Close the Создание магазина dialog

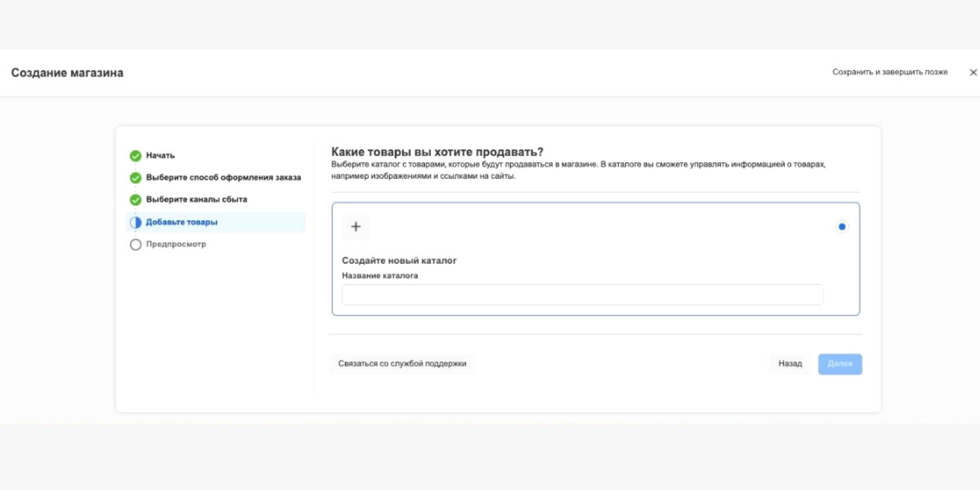973,72
